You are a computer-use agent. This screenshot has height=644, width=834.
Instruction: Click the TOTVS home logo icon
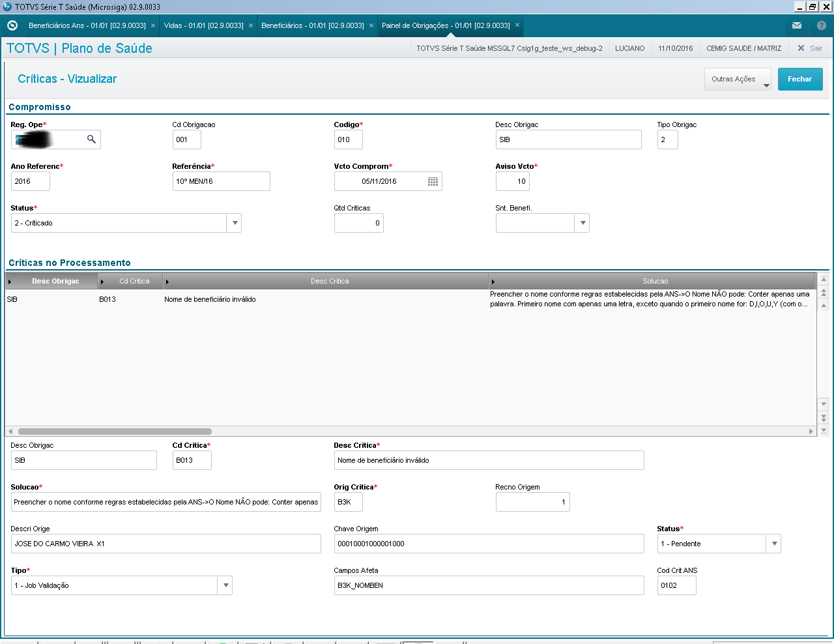12,25
